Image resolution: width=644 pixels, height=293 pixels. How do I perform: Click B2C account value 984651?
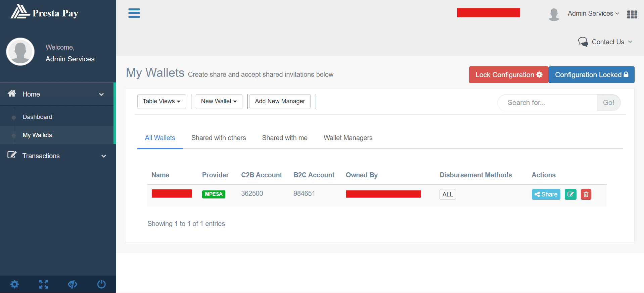point(304,193)
